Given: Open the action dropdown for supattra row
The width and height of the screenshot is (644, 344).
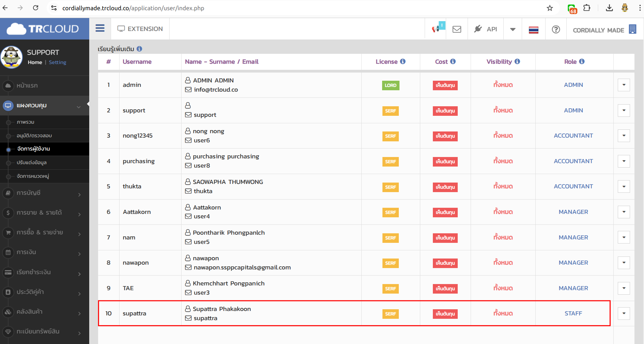Looking at the screenshot, I should pos(624,313).
